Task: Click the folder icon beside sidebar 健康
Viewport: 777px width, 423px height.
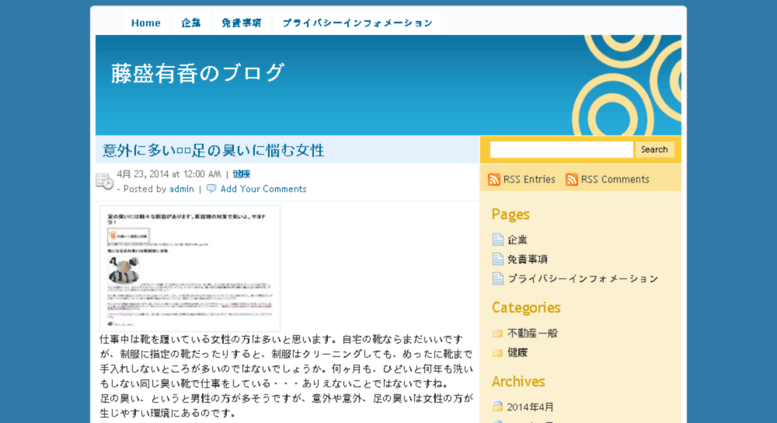Action: point(498,353)
